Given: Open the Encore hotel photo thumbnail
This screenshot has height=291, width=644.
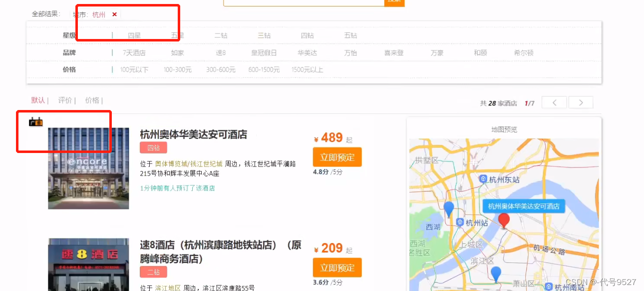Looking at the screenshot, I should 88,168.
